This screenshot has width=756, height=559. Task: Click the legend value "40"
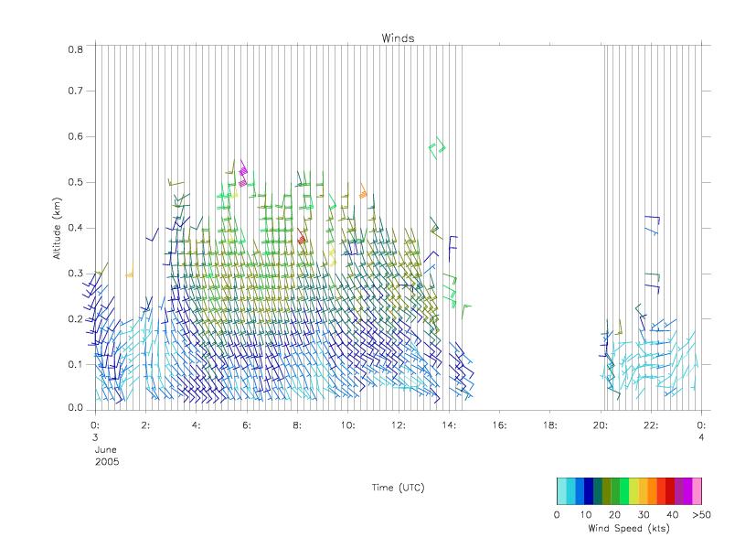pyautogui.click(x=672, y=514)
